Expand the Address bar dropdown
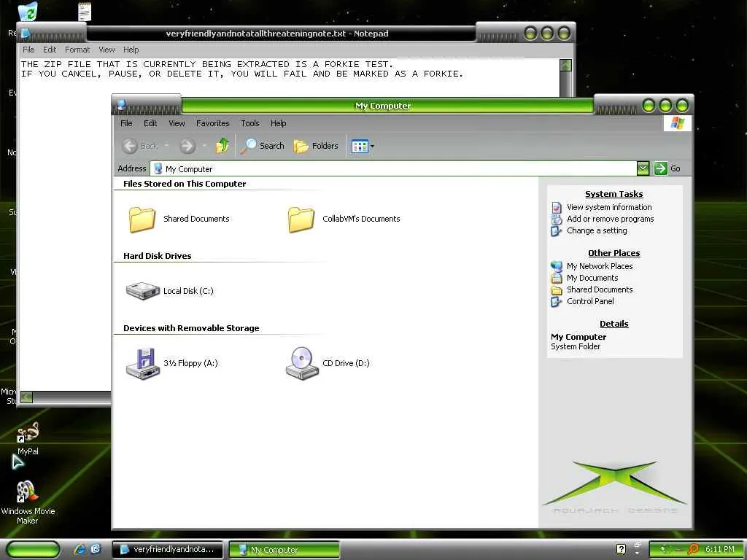 tap(643, 168)
